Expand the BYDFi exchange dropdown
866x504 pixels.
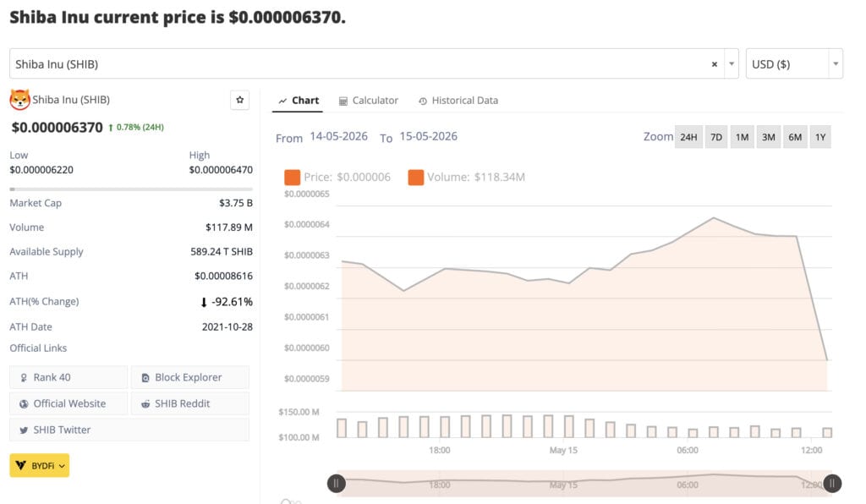coord(40,465)
